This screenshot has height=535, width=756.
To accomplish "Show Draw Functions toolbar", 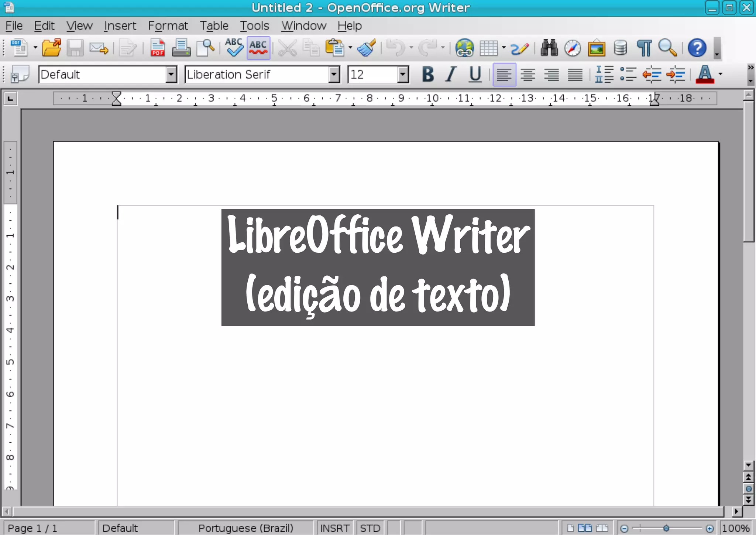I will [x=519, y=48].
